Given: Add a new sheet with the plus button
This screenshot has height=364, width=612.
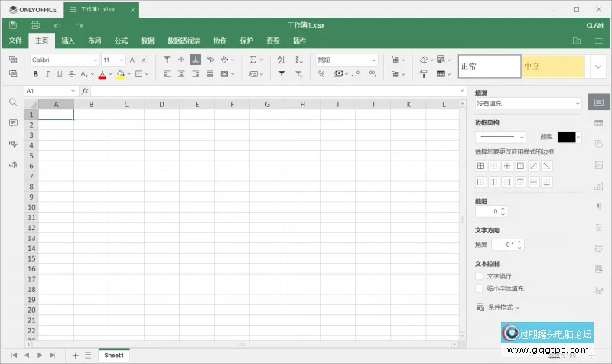Looking at the screenshot, I should click(x=75, y=355).
